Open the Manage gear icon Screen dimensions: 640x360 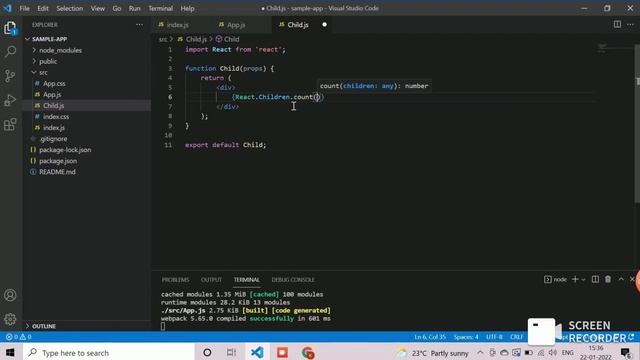pos(10,319)
